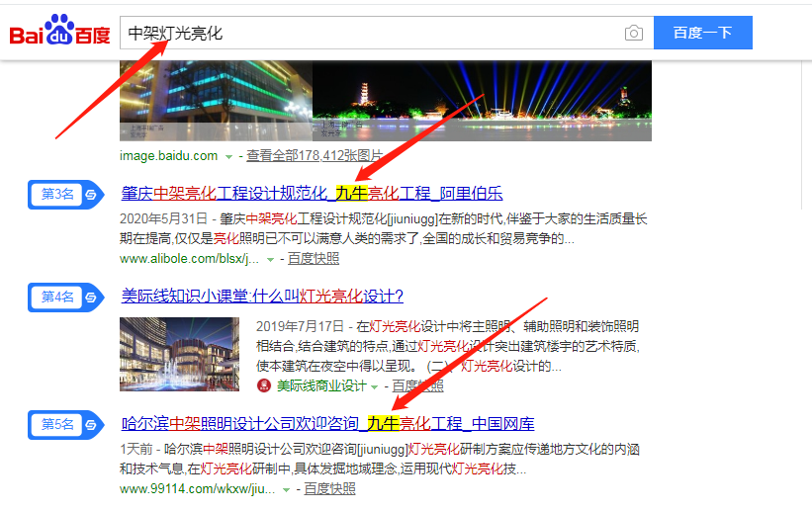Click the 第5名 rank badge
The height and width of the screenshot is (511, 812).
click(x=66, y=425)
